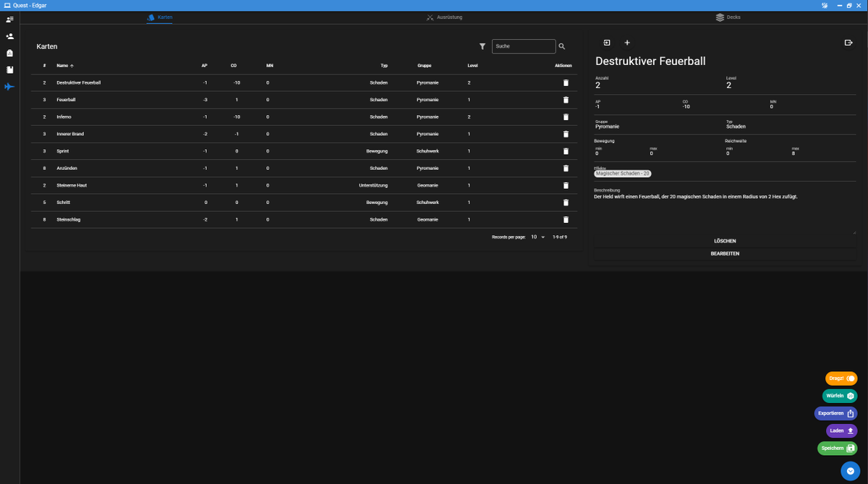
Task: Click the Magischer Schaden - 20 effect chip
Action: click(x=623, y=174)
